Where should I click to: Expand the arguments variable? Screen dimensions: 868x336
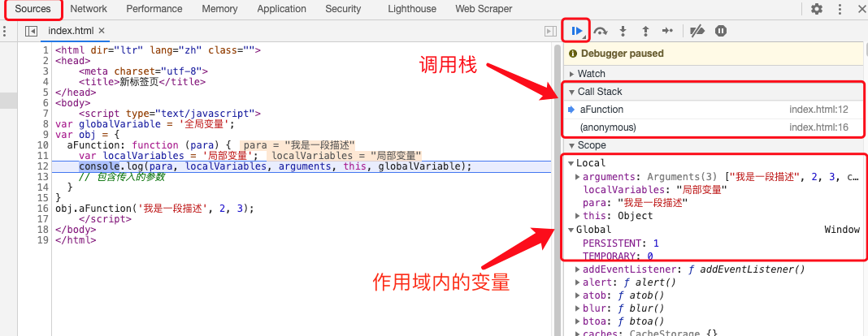[578, 177]
